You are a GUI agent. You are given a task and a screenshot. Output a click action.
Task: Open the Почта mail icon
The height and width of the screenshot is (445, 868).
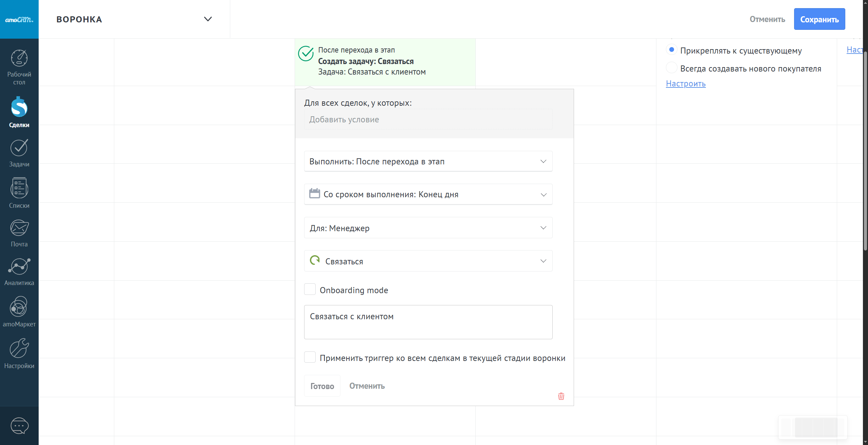point(19,228)
